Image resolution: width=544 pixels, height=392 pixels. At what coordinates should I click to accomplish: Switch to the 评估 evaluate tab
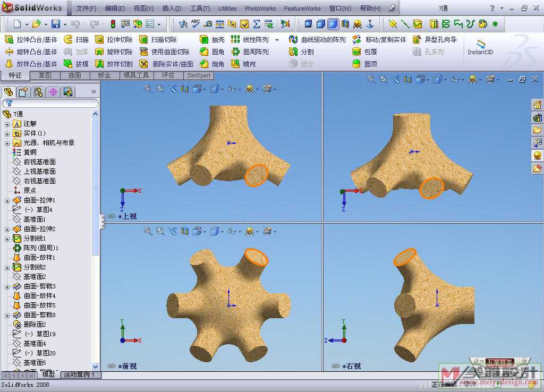168,75
